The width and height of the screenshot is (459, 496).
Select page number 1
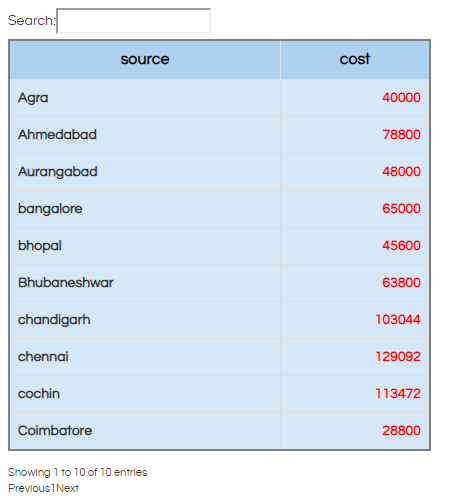pyautogui.click(x=53, y=488)
